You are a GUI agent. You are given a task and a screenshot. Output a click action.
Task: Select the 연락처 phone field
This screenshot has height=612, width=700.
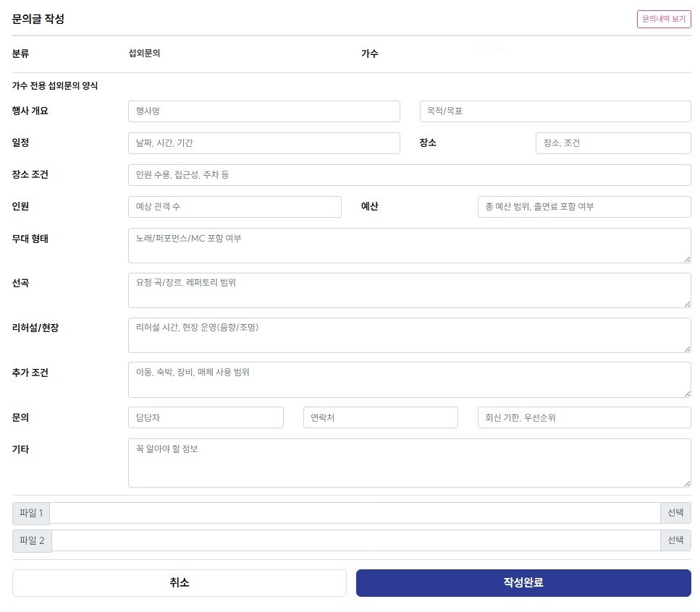click(380, 417)
